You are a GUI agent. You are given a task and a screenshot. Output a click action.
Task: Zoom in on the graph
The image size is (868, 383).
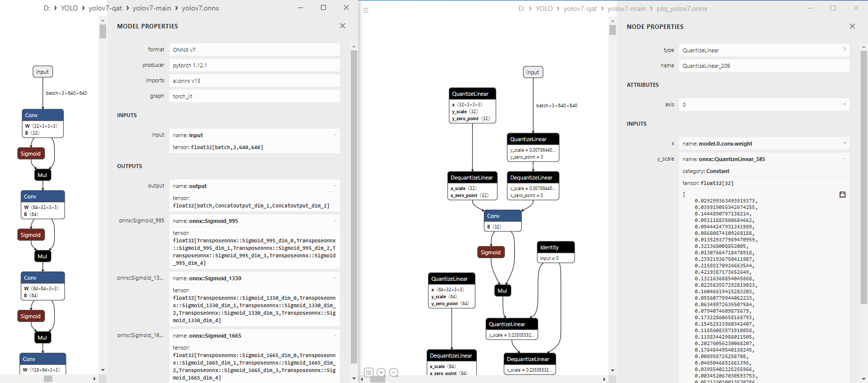pos(381,373)
